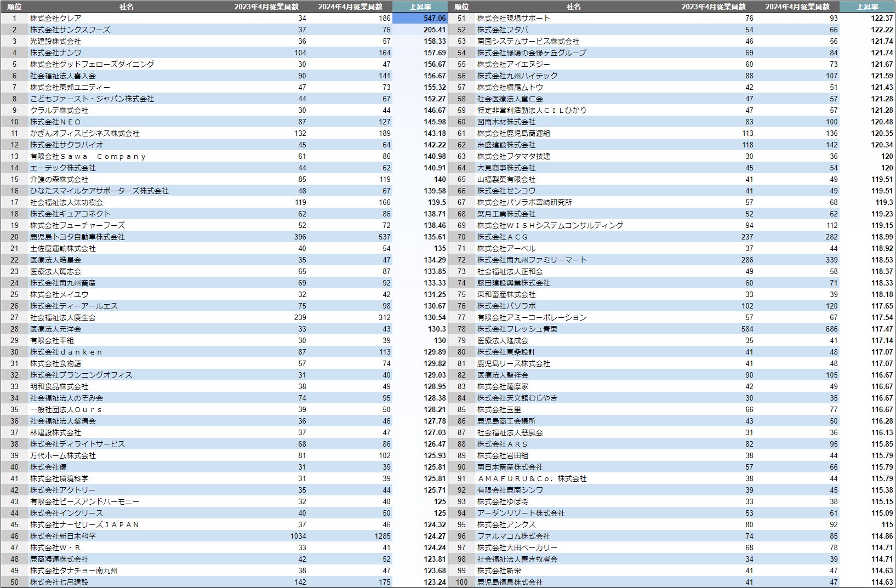Select ファルマコム株式会社
Screen dimensions: 896x588
pyautogui.click(x=513, y=536)
